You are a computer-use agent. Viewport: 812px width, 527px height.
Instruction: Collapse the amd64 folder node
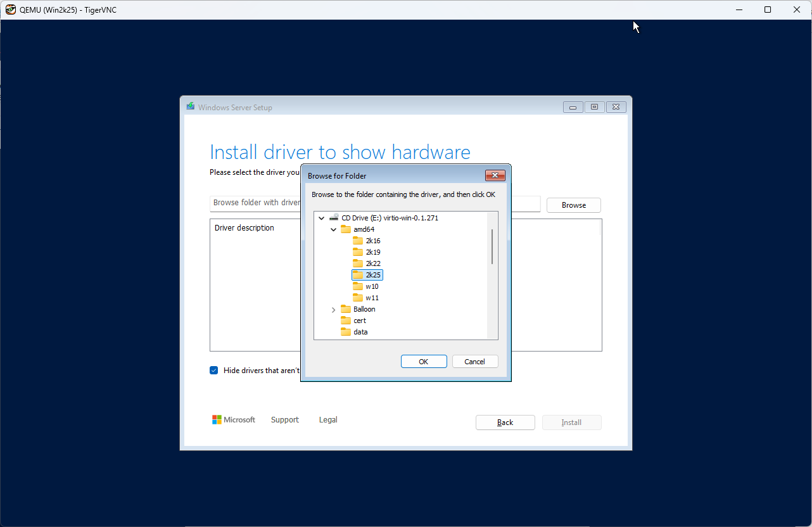tap(334, 229)
